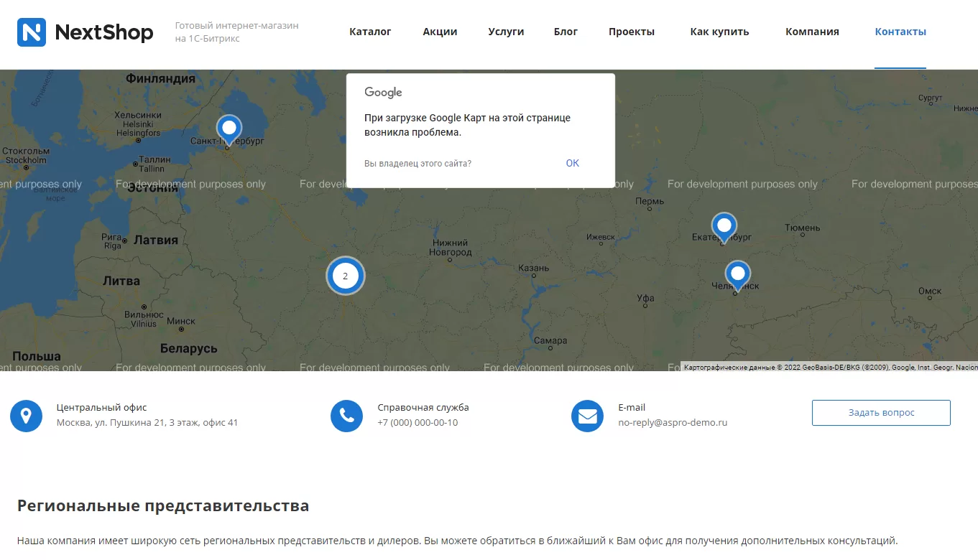Click the Пермь city label on the map
The height and width of the screenshot is (560, 978).
pos(650,202)
